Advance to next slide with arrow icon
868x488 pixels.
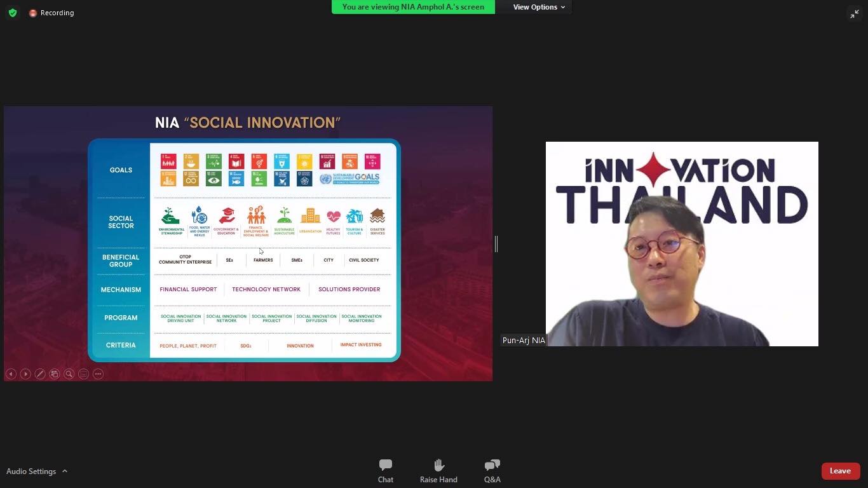pyautogui.click(x=25, y=374)
